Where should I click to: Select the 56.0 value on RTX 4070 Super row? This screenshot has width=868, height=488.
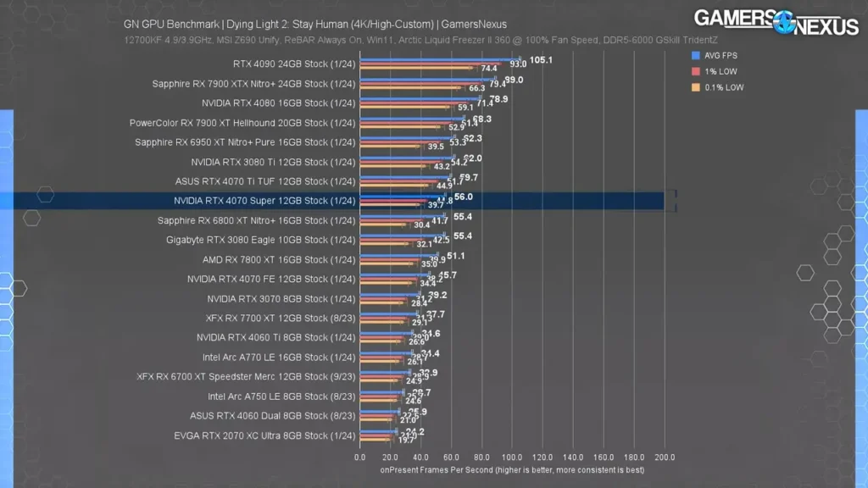464,197
